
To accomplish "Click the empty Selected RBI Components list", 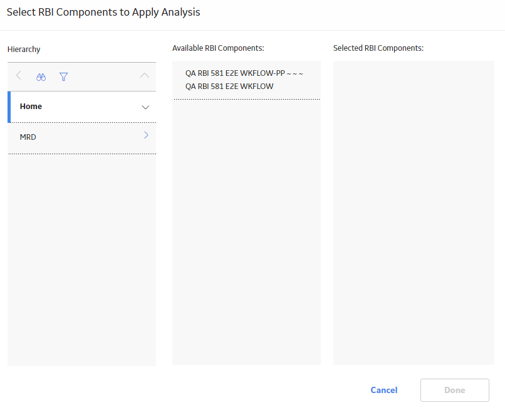I will click(414, 213).
